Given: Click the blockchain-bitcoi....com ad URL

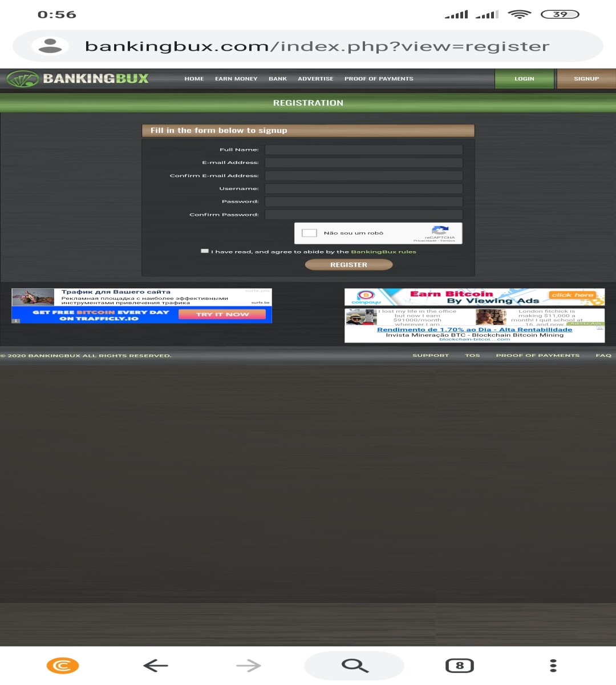Looking at the screenshot, I should (x=475, y=339).
